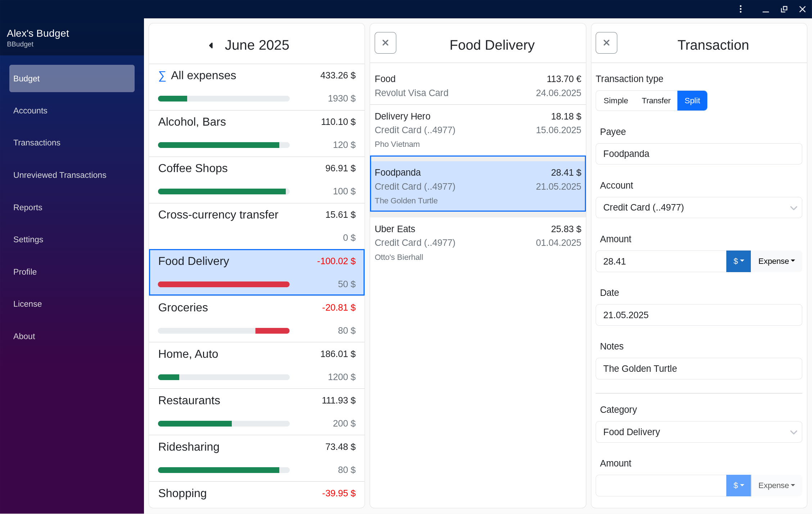Select the All expenses budget row
812x514 pixels.
(x=257, y=87)
